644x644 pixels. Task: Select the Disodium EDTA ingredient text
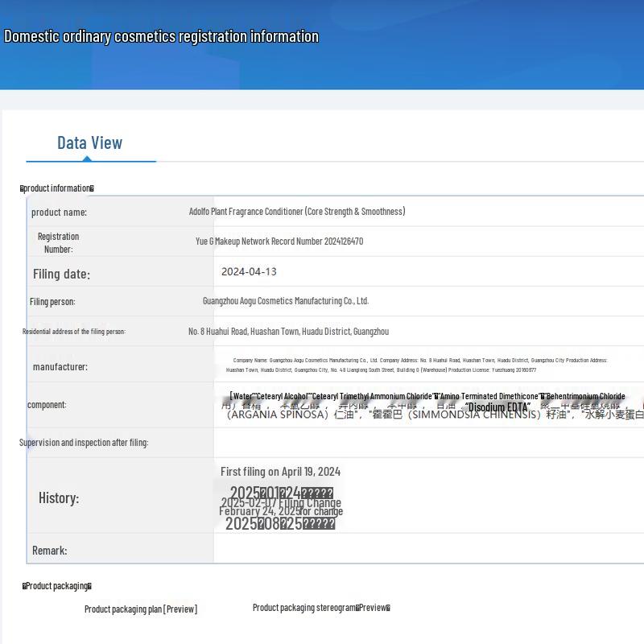(497, 407)
